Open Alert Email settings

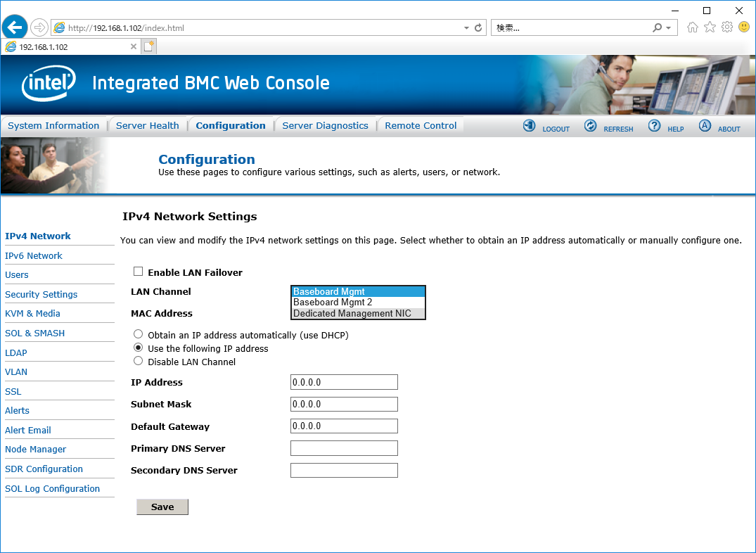[x=28, y=431]
